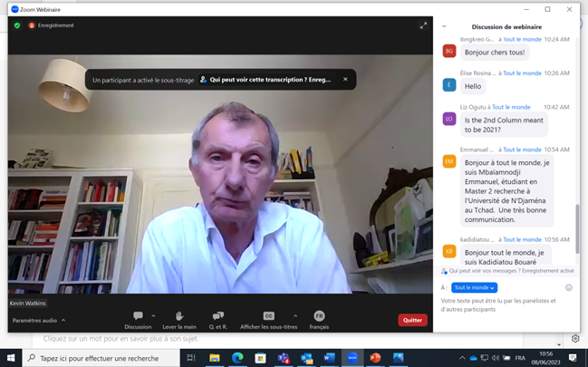Open the Tout le monde recipient dropdown
588x367 pixels.
click(474, 287)
